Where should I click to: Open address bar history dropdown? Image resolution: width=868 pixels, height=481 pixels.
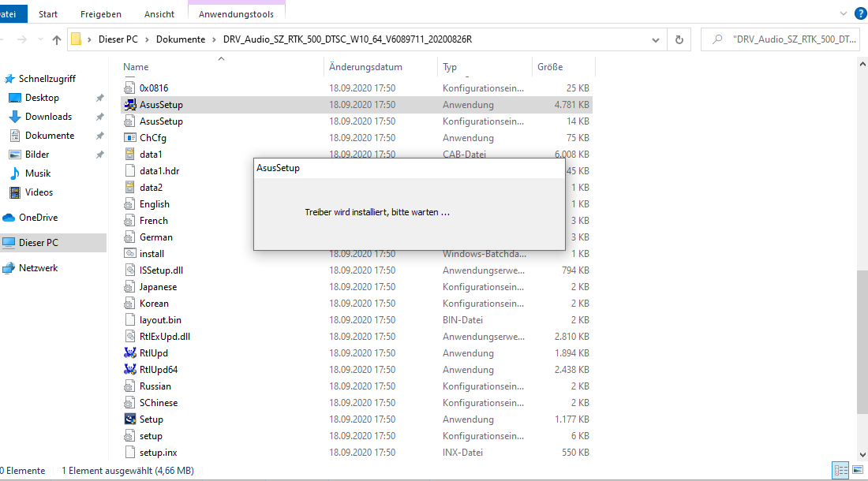656,39
